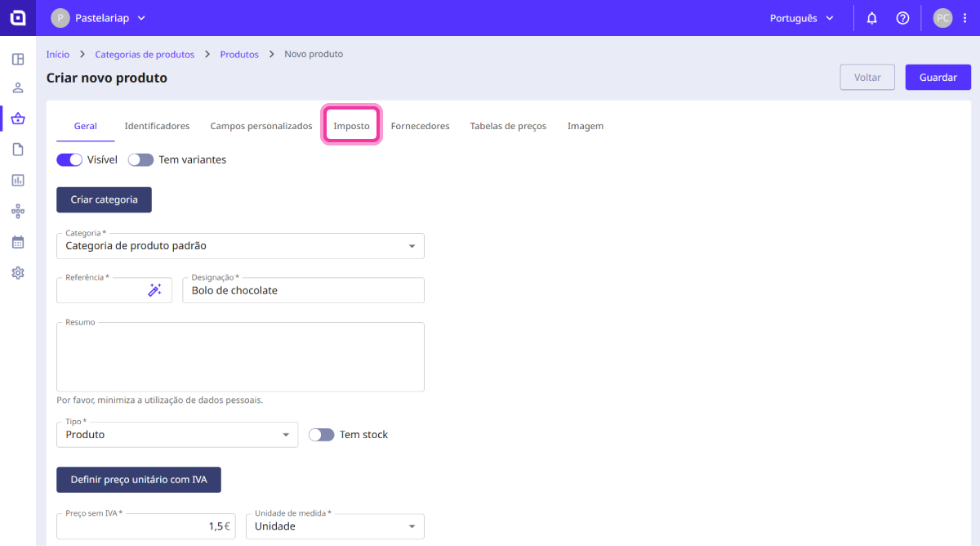Toggle the Visível switch off
980x546 pixels.
tap(69, 160)
